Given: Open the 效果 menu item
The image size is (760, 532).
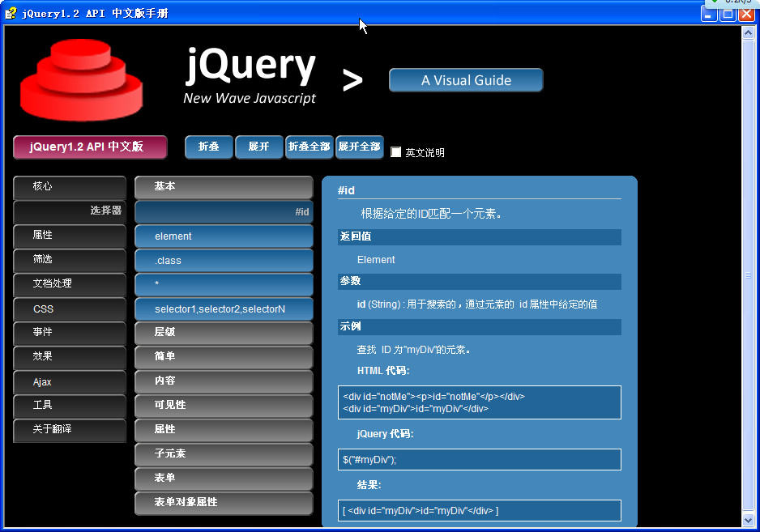Looking at the screenshot, I should (70, 357).
